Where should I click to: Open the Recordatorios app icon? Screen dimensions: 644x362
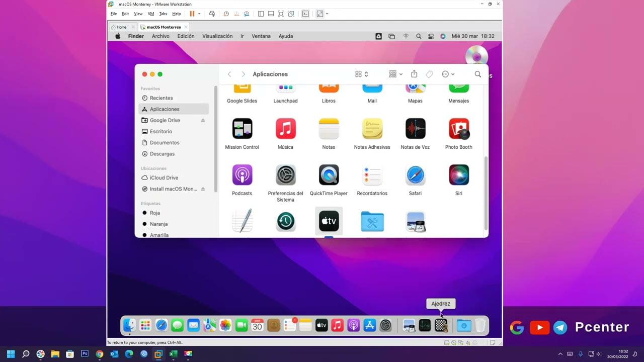click(x=372, y=175)
